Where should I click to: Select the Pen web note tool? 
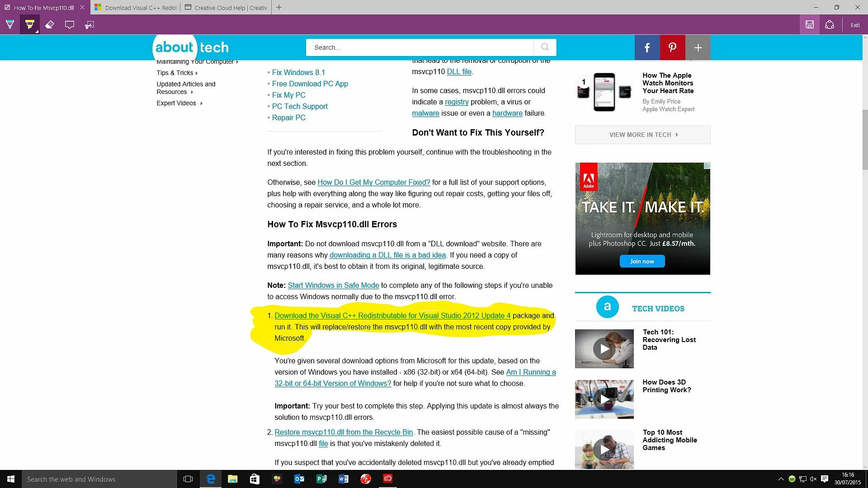coord(10,25)
